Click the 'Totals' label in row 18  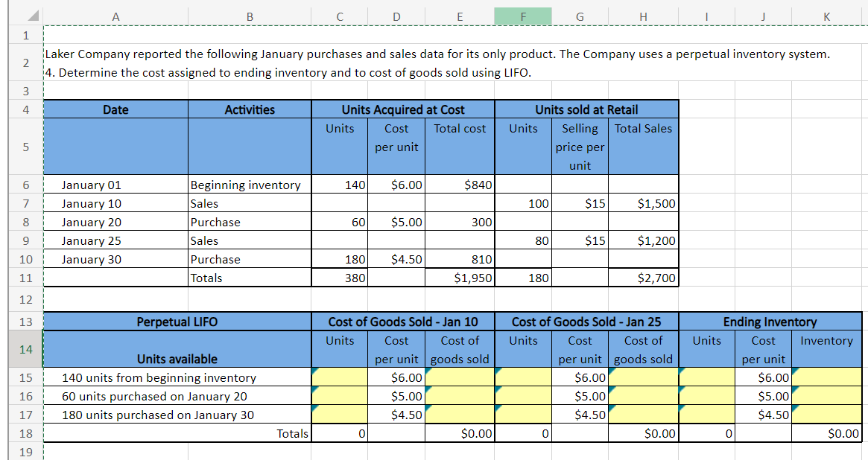(292, 433)
